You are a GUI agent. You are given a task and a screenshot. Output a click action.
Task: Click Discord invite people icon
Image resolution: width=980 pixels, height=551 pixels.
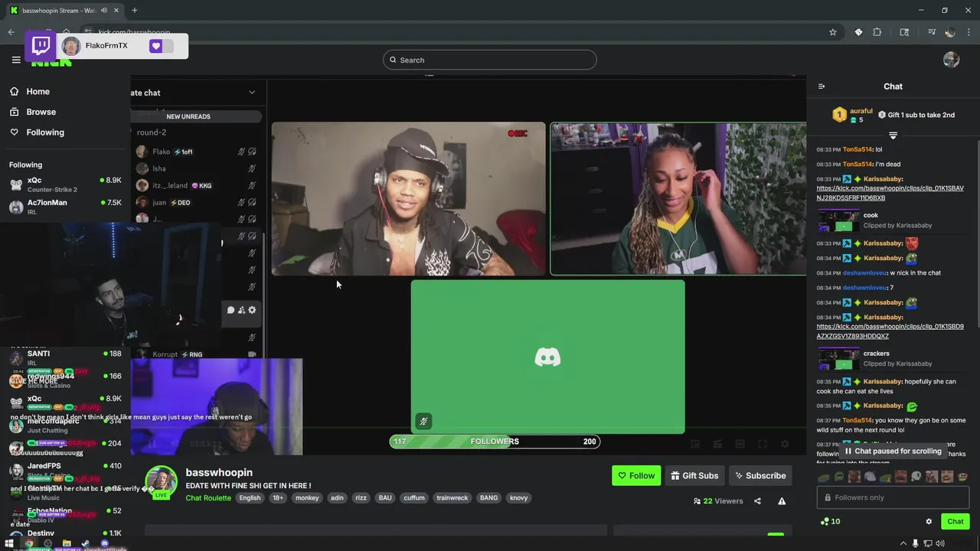coord(241,310)
